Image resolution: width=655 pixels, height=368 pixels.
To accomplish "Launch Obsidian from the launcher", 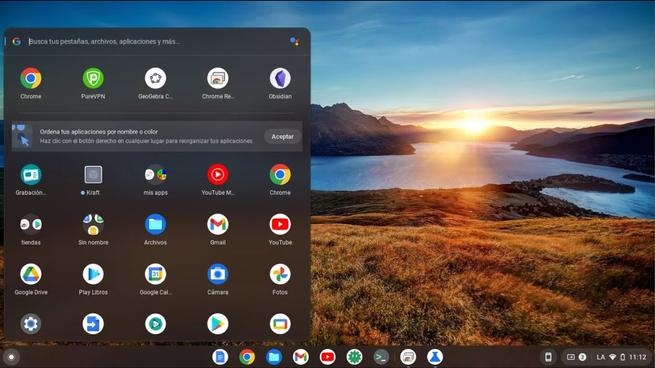I will [x=280, y=78].
